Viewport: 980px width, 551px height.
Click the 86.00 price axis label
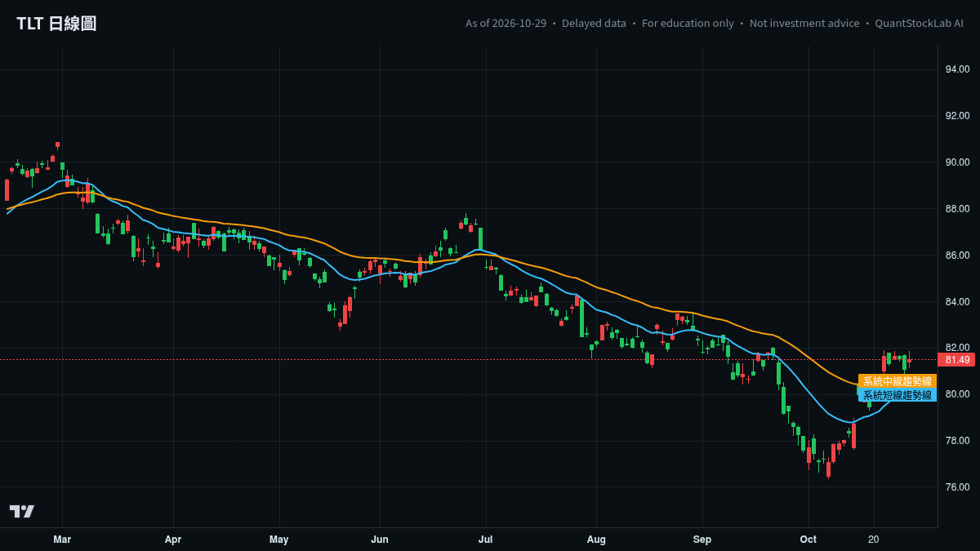[x=957, y=256]
